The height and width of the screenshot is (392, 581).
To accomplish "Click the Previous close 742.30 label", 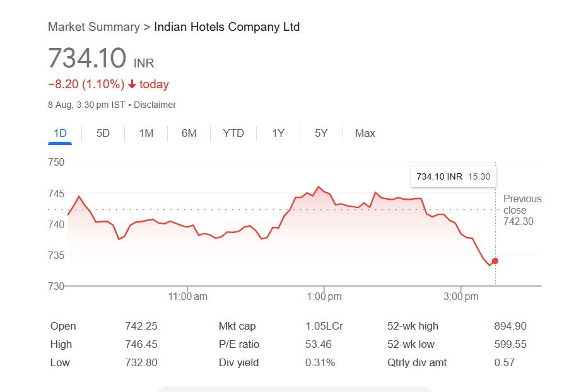I will [522, 210].
